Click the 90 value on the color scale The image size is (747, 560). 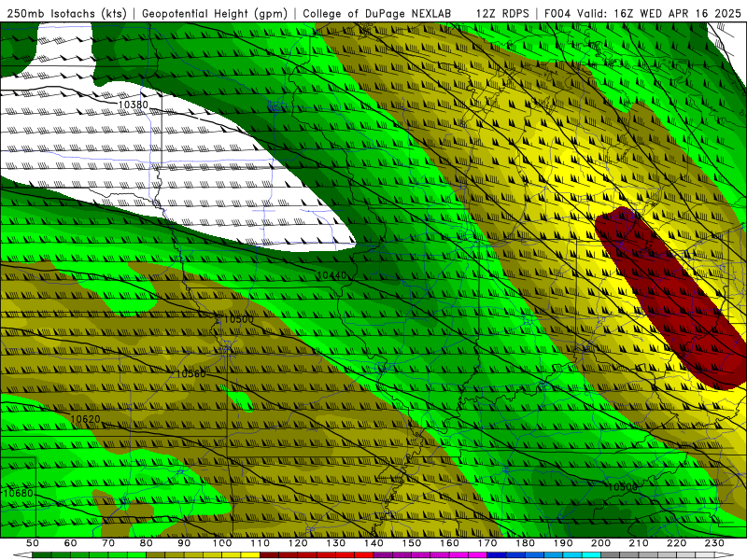pos(184,543)
